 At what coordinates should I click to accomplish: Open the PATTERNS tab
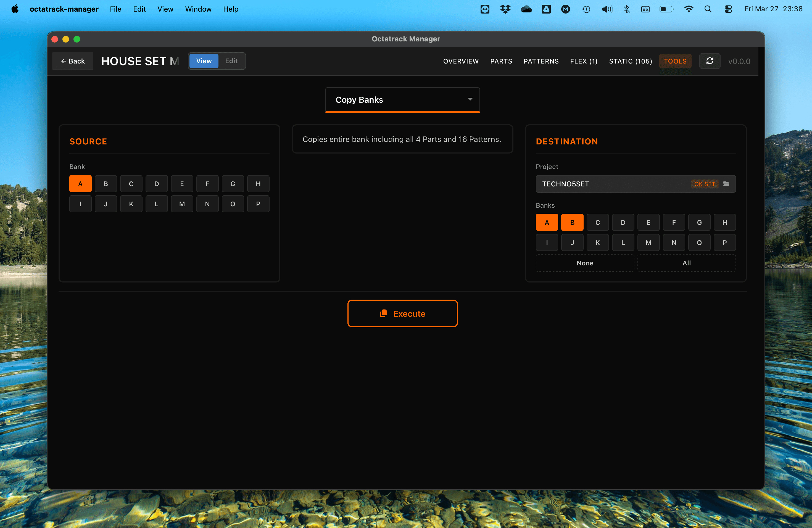(x=541, y=61)
